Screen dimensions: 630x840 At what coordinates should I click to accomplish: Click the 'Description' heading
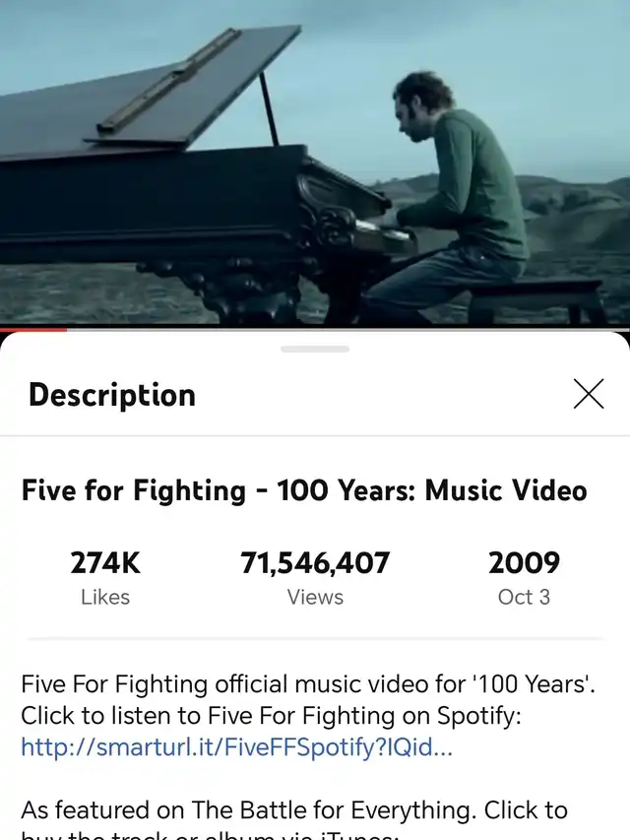pos(112,395)
